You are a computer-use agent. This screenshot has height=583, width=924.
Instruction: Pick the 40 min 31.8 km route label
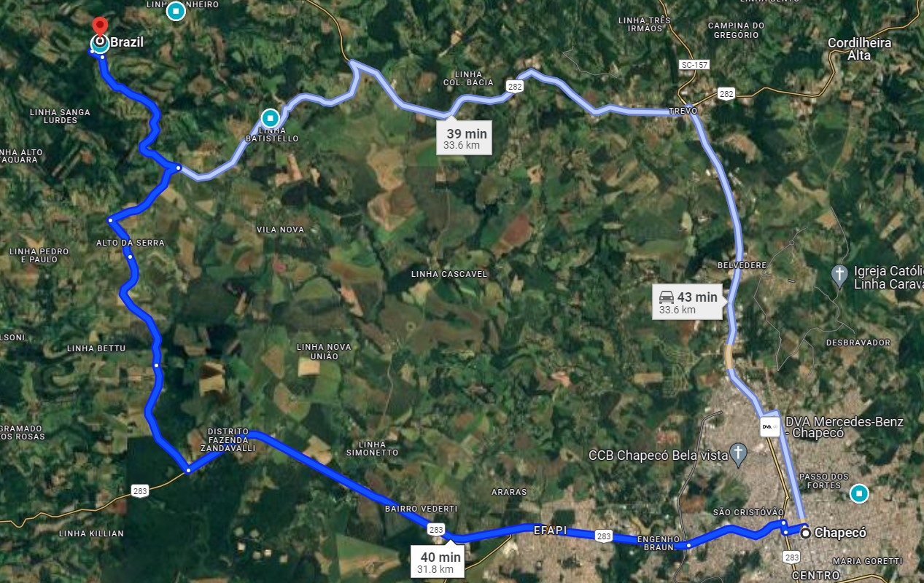(438, 561)
